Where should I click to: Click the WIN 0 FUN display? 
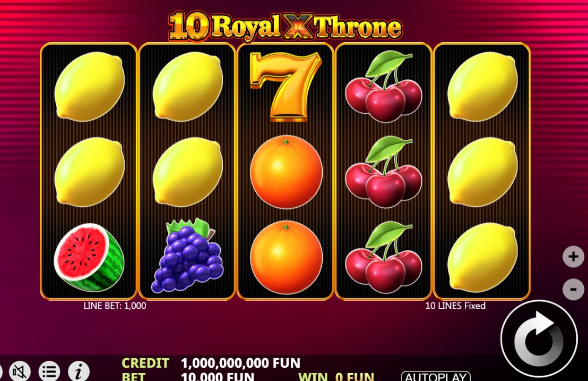(x=336, y=376)
